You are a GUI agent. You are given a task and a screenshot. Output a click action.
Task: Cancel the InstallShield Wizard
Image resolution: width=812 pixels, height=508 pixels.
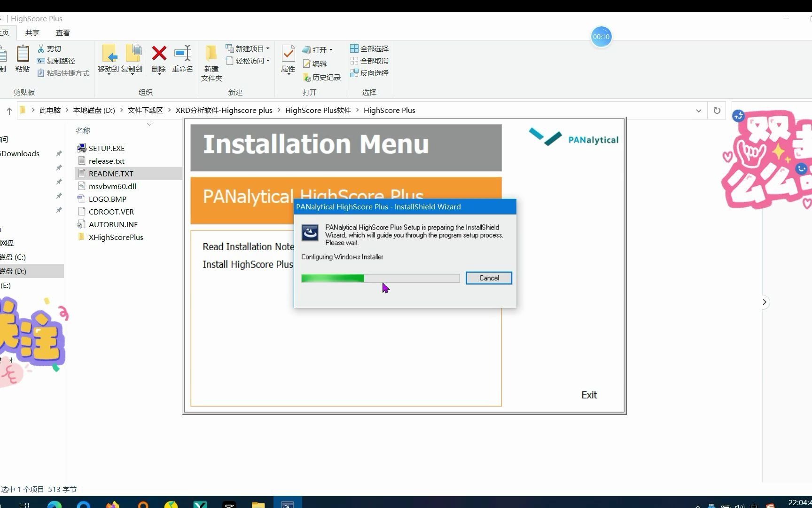(489, 278)
